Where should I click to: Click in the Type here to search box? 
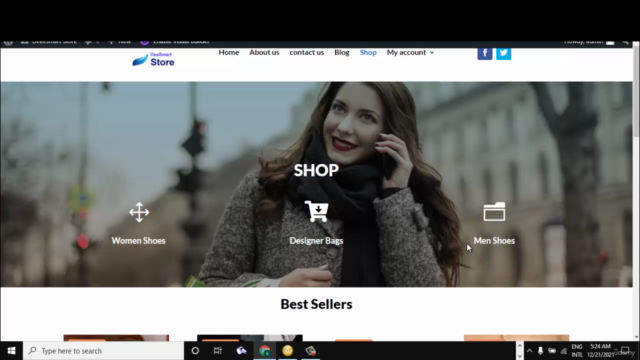pyautogui.click(x=104, y=351)
